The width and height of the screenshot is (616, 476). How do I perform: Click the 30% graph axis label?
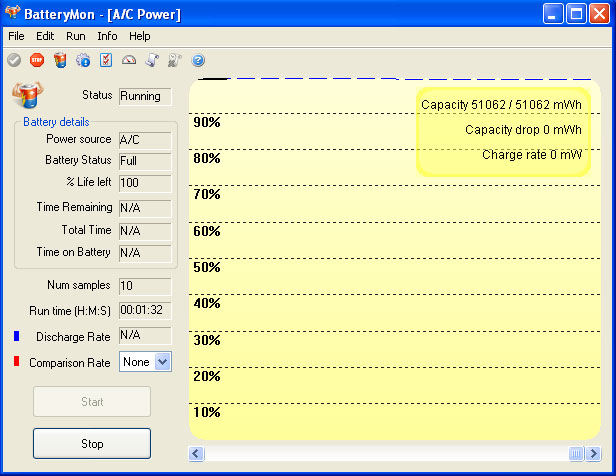[207, 340]
